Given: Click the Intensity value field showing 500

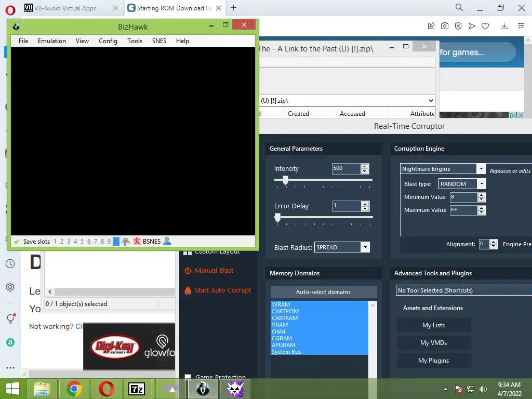Looking at the screenshot, I should 345,168.
